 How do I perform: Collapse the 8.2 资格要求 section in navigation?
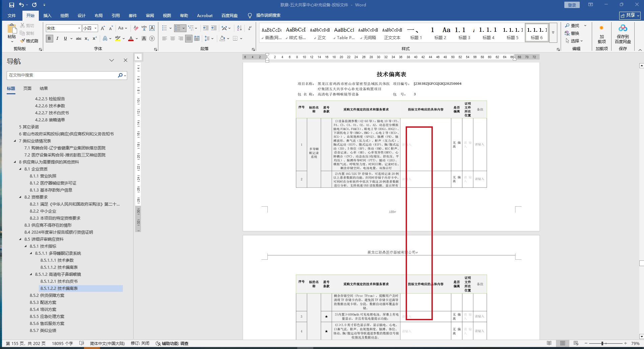coord(20,197)
